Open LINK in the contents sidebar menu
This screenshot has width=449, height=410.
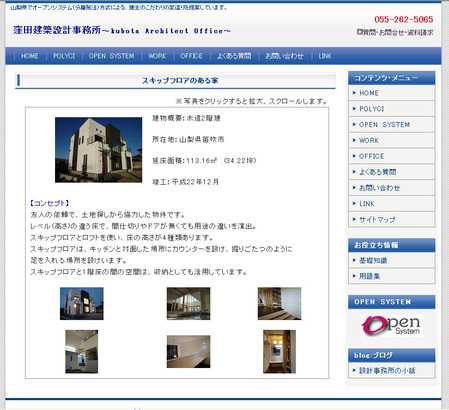click(x=392, y=204)
